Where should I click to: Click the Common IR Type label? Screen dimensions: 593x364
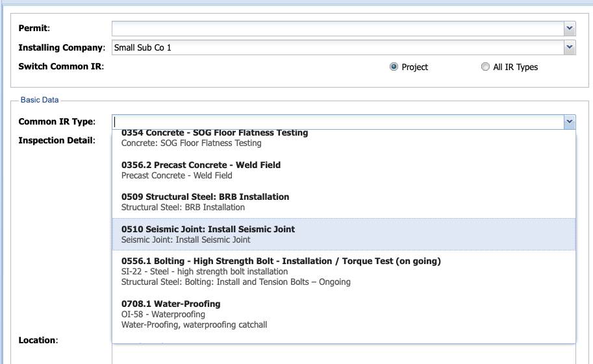(57, 122)
